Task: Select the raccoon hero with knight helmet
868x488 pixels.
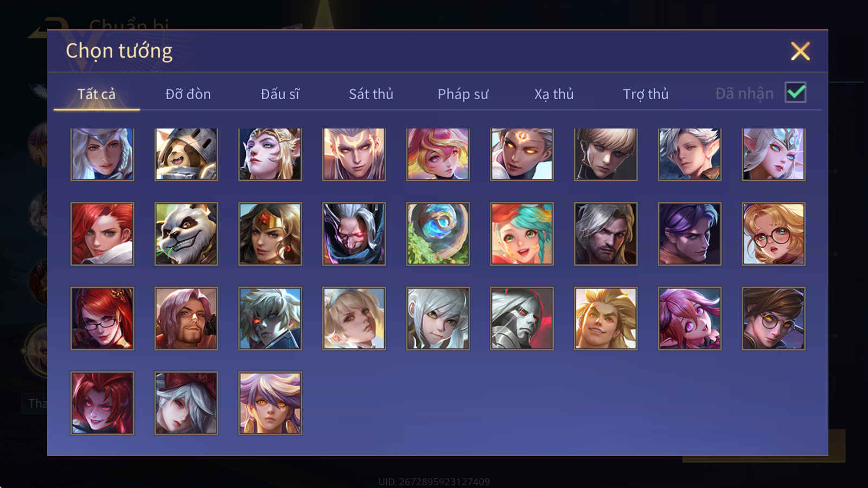Action: pyautogui.click(x=186, y=154)
